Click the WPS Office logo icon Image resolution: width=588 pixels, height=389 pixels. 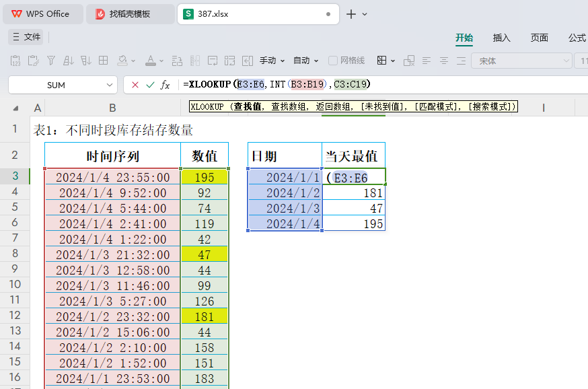click(x=17, y=14)
